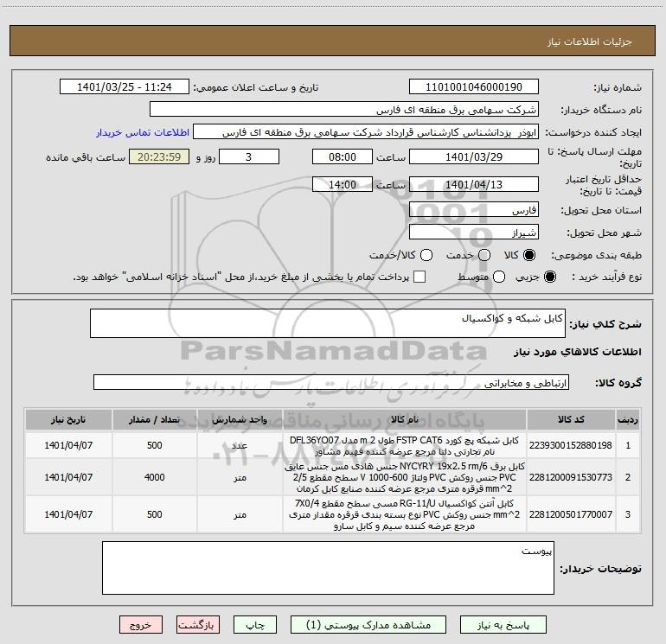Select the متوسط purchase type radio

click(499, 277)
